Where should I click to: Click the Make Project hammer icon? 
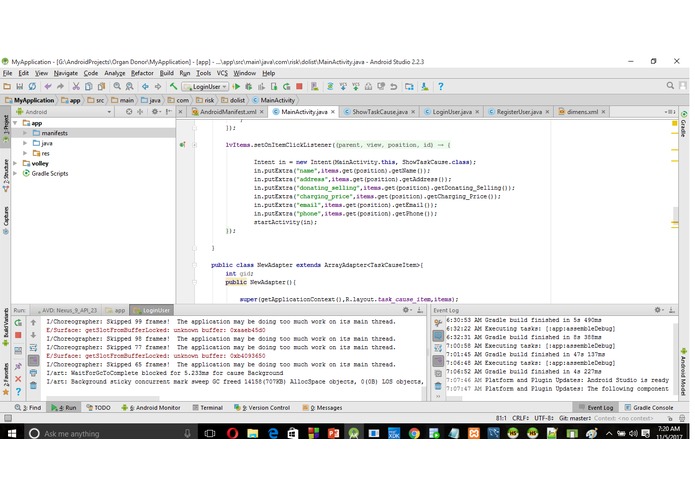point(173,86)
